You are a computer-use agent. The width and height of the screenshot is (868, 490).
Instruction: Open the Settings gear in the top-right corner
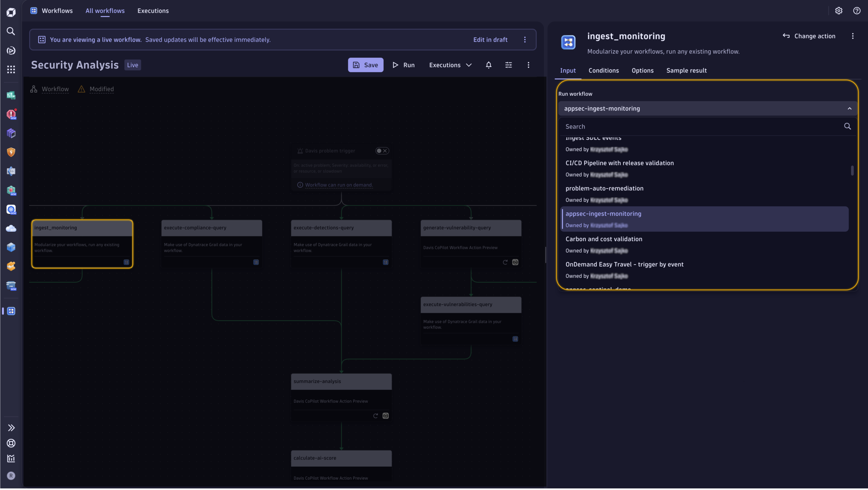coord(838,11)
